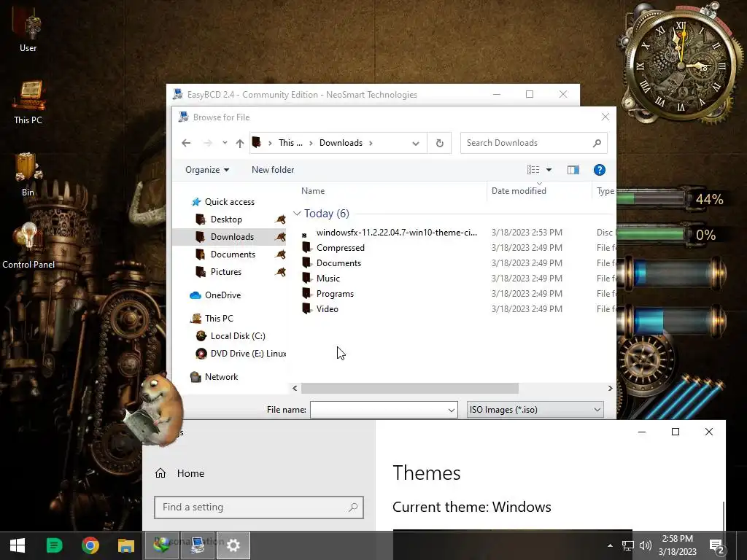Select the Compressed folder

pyautogui.click(x=340, y=248)
